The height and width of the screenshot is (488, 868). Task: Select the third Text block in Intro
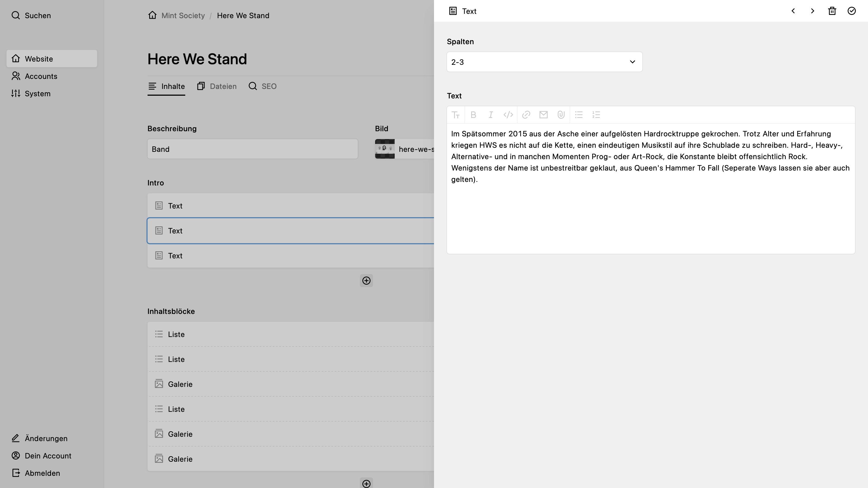[x=291, y=256]
